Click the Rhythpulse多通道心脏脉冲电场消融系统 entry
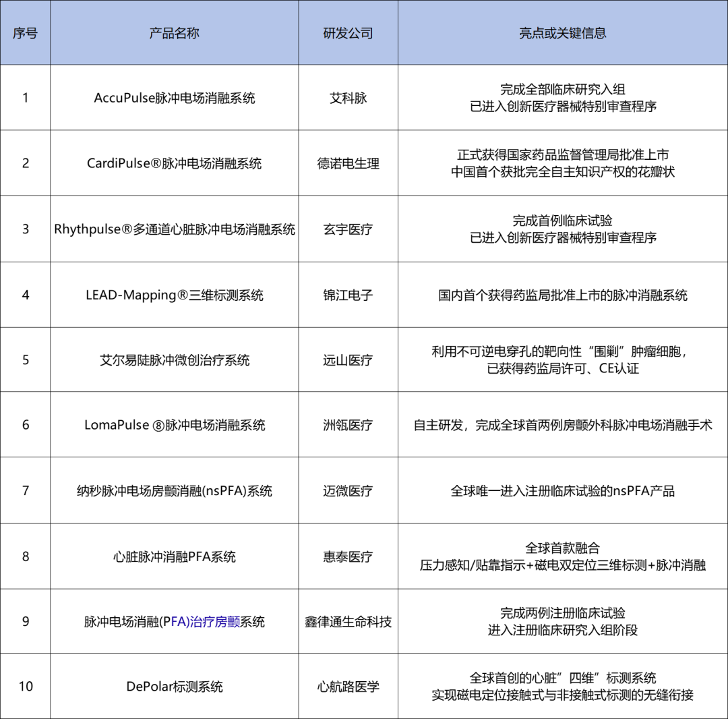Image resolution: width=728 pixels, height=719 pixels. pos(173,229)
